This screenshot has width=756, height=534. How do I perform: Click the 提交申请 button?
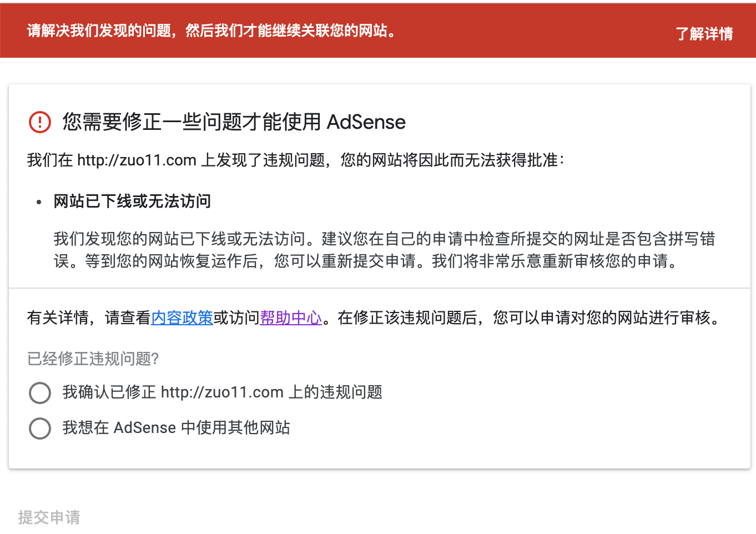49,517
